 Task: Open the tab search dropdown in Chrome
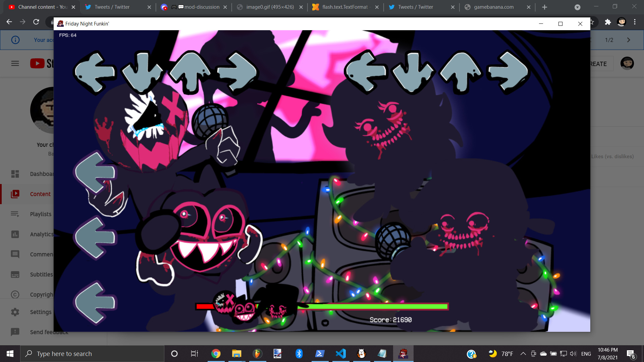pyautogui.click(x=577, y=7)
